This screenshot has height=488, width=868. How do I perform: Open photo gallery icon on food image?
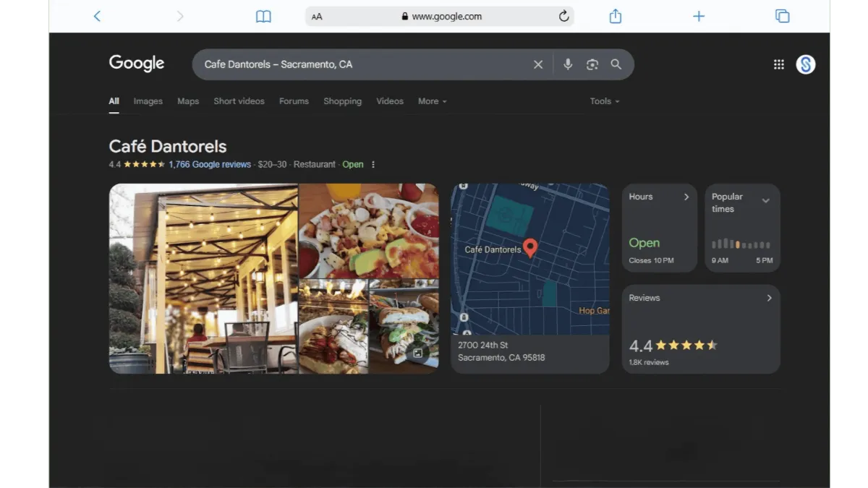pos(417,353)
